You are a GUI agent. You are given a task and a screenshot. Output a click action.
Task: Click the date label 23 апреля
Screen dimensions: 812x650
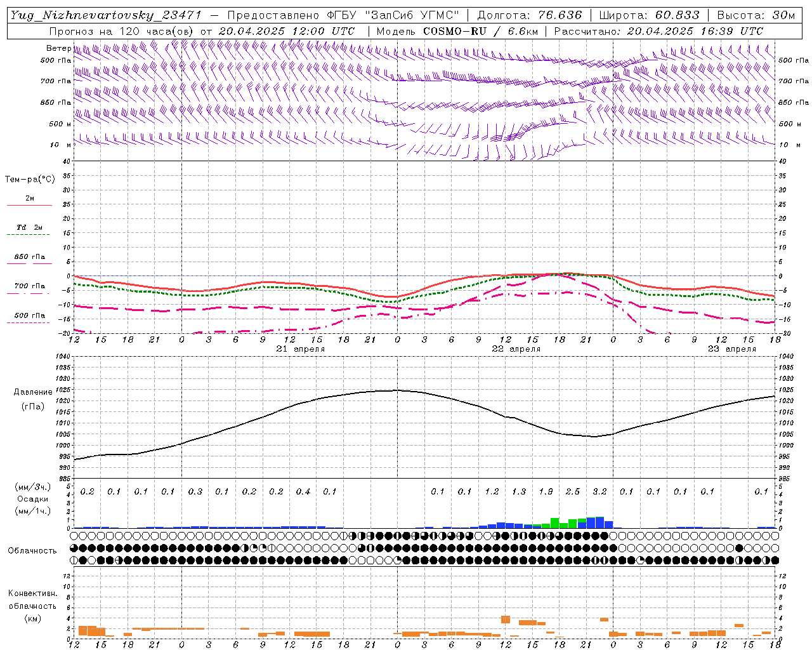pos(731,349)
